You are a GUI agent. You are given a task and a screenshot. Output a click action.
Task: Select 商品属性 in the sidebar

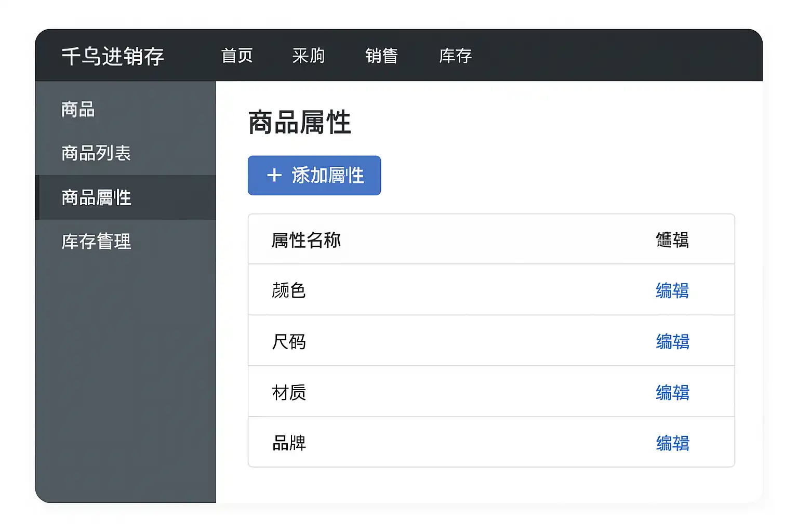coord(96,197)
